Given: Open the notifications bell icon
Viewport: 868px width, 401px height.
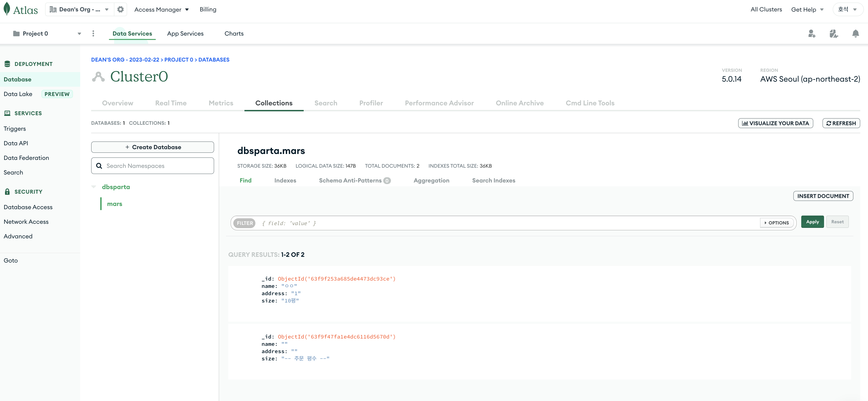Looking at the screenshot, I should pos(855,33).
